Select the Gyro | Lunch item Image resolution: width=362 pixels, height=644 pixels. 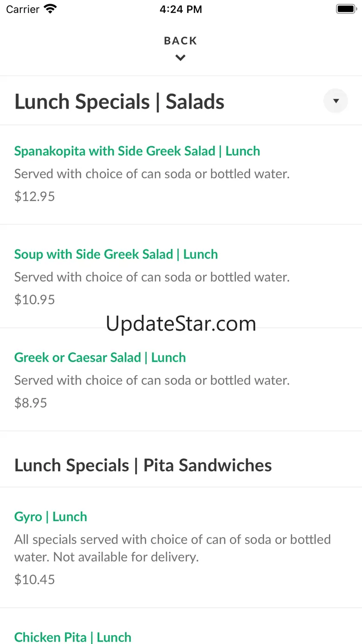(51, 517)
